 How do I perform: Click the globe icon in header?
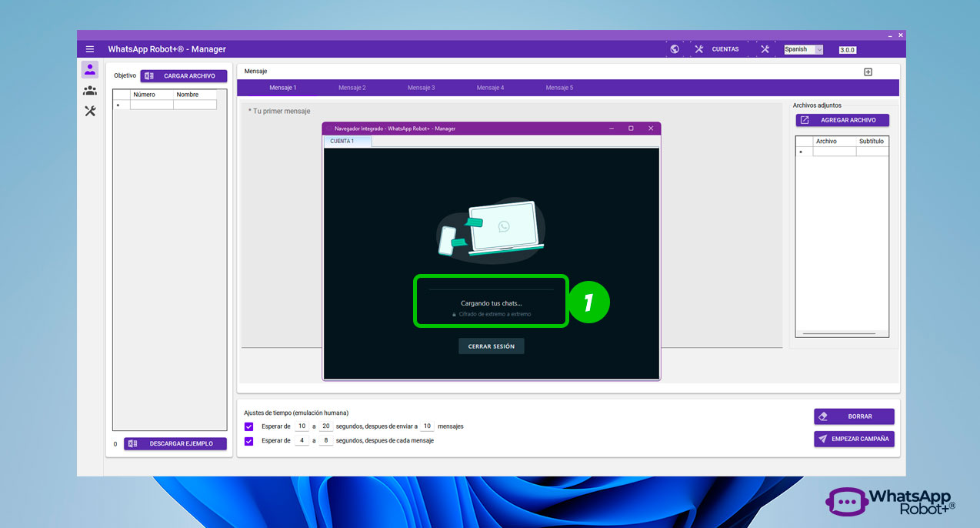coord(675,49)
